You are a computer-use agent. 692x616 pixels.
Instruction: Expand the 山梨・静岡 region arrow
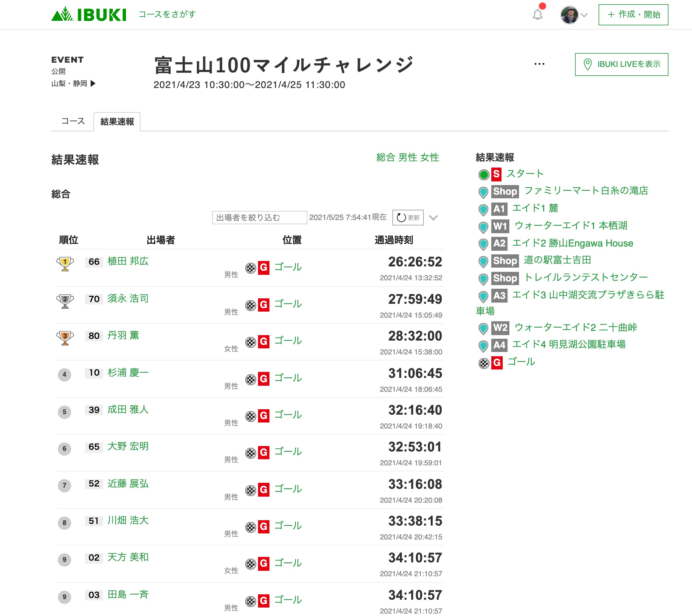93,83
